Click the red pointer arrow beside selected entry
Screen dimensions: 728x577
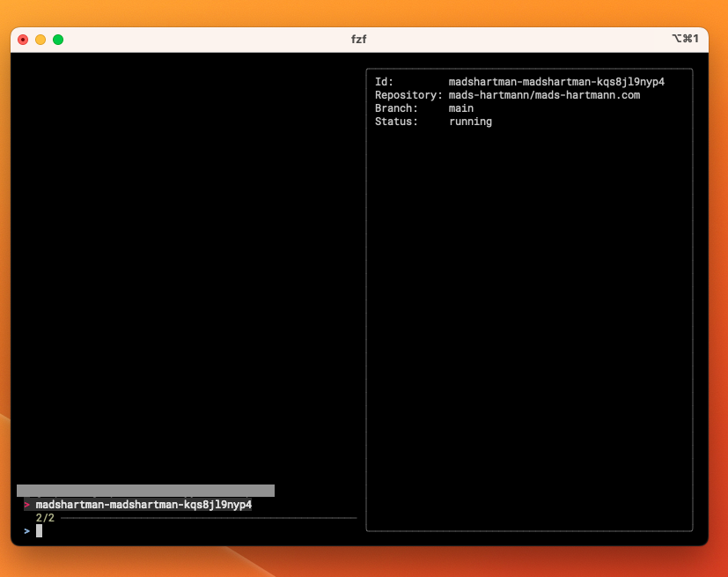pos(27,505)
